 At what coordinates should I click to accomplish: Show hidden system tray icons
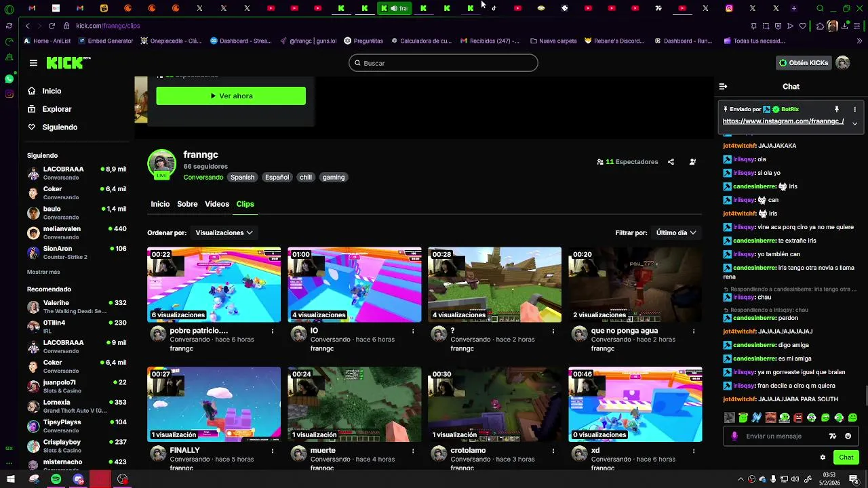[741, 479]
